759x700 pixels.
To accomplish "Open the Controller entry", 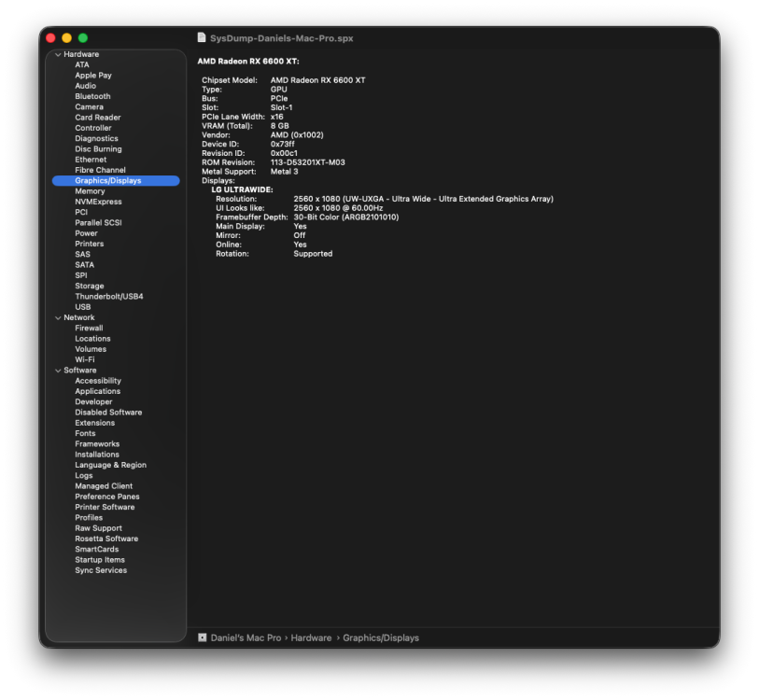I will pos(93,128).
